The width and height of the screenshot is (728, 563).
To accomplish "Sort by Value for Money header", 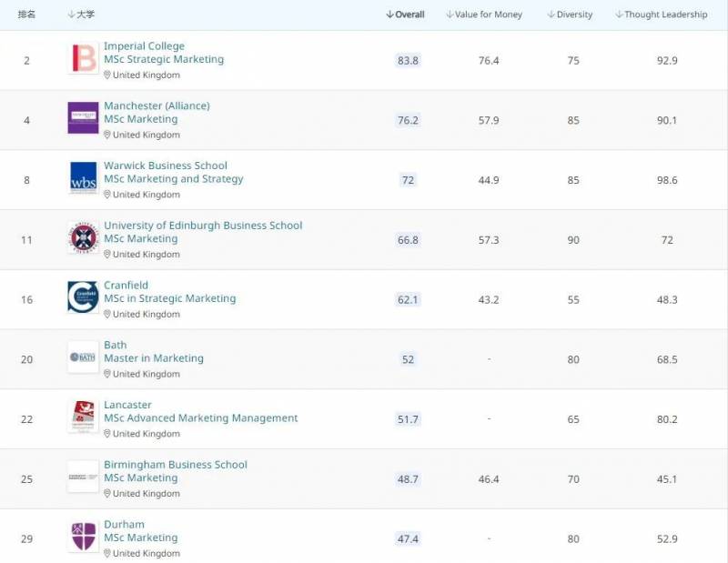I will click(484, 15).
